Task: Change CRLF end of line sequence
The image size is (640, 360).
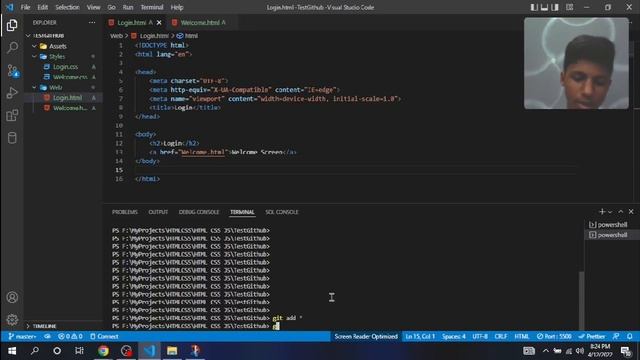Action: [501, 336]
